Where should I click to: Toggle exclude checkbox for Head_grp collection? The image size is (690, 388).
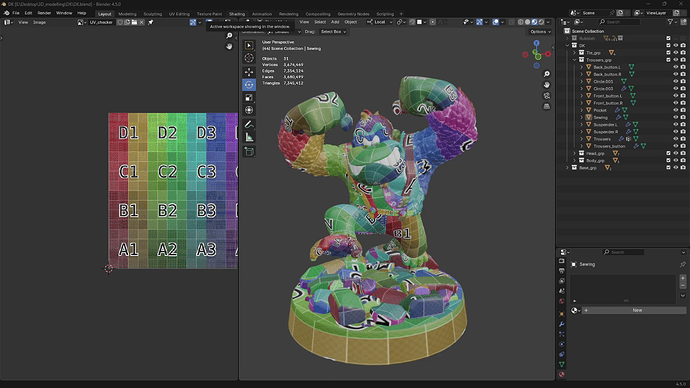click(668, 153)
